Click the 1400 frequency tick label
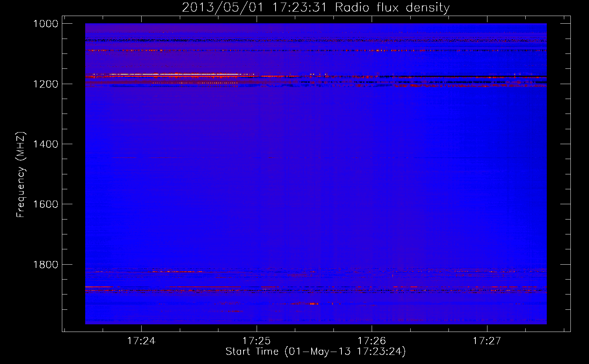The height and width of the screenshot is (364, 589). click(x=46, y=144)
